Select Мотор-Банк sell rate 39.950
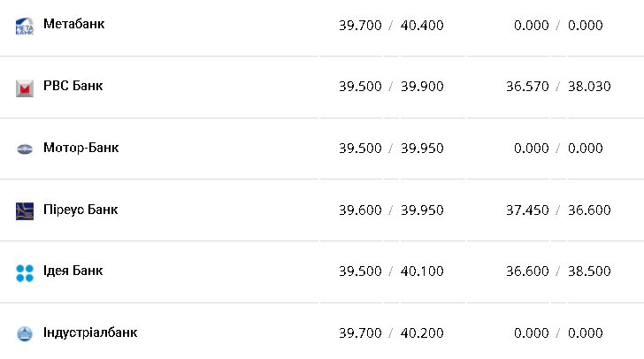644x359 pixels. tap(422, 149)
